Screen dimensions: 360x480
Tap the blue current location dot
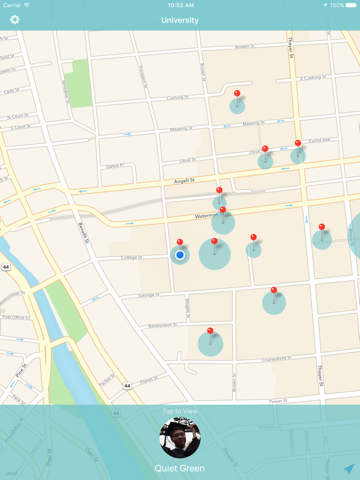click(180, 255)
